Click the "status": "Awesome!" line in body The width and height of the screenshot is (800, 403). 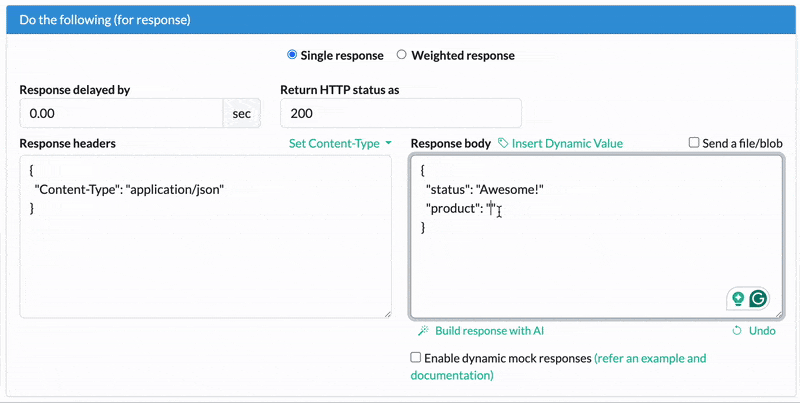tap(485, 190)
